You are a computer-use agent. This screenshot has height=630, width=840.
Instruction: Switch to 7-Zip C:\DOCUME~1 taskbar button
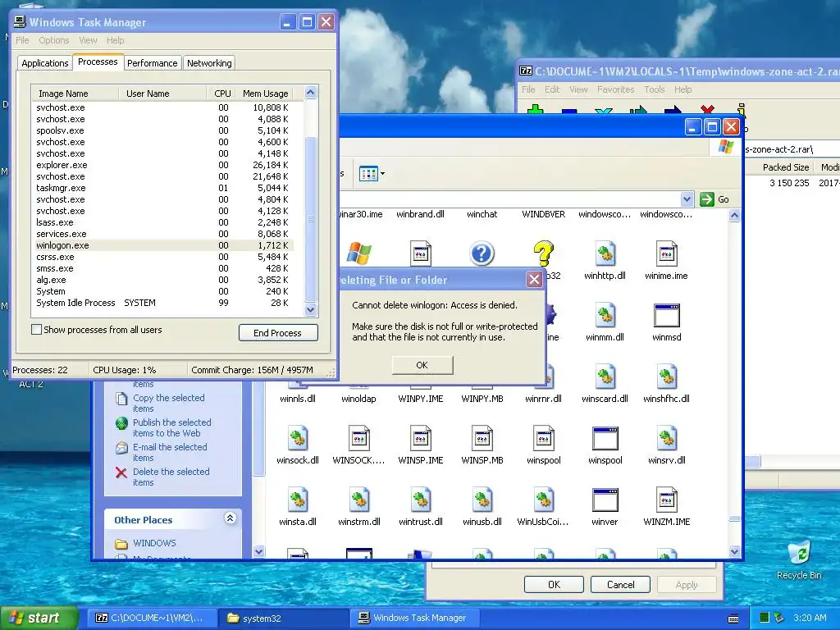[x=152, y=619]
